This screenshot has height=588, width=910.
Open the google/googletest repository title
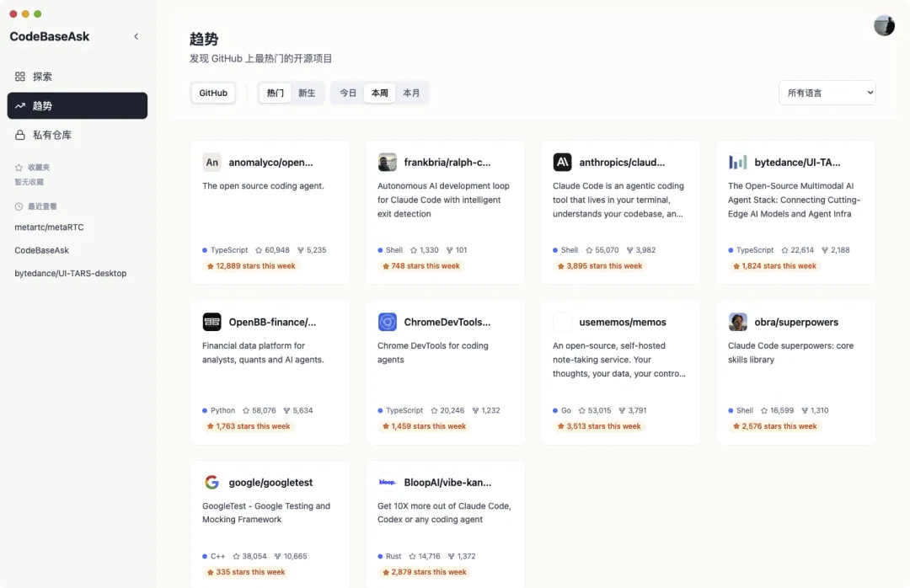[270, 483]
